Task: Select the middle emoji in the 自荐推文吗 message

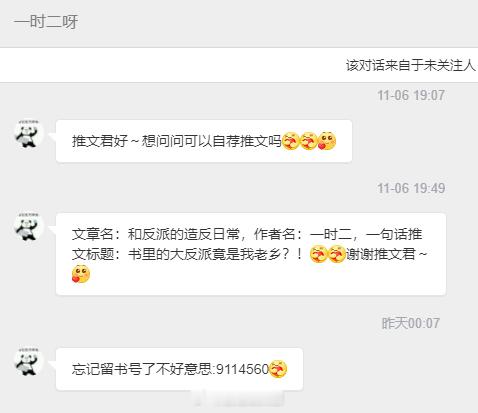Action: (309, 141)
